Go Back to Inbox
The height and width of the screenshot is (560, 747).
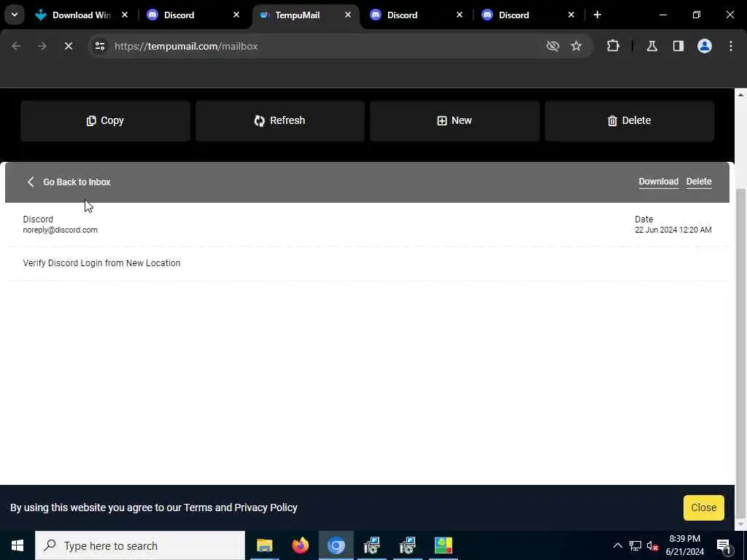click(x=68, y=182)
